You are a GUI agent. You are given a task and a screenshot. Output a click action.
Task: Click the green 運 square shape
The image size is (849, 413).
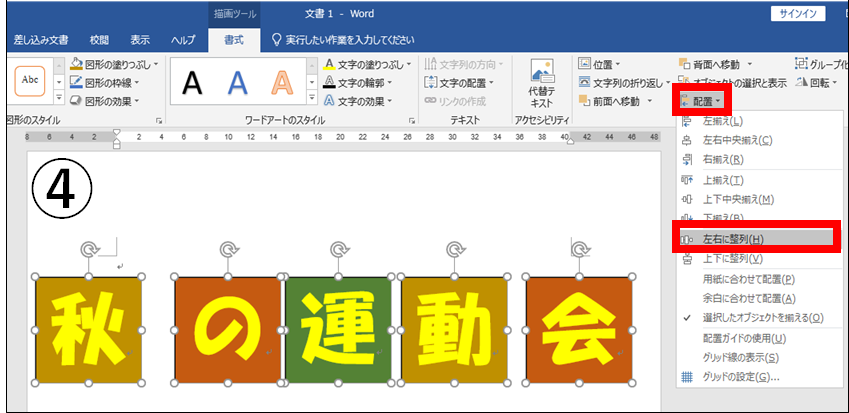pyautogui.click(x=338, y=330)
